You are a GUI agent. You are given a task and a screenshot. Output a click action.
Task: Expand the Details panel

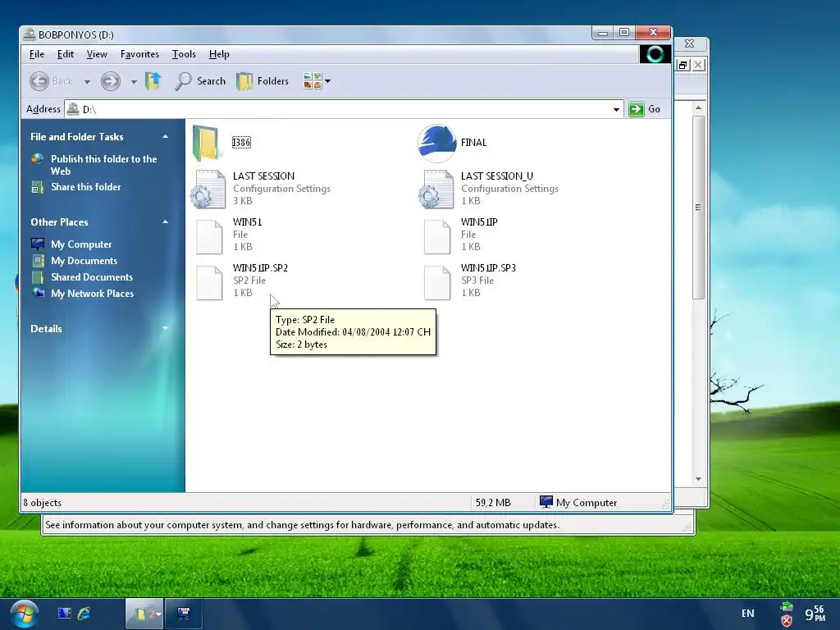(165, 328)
